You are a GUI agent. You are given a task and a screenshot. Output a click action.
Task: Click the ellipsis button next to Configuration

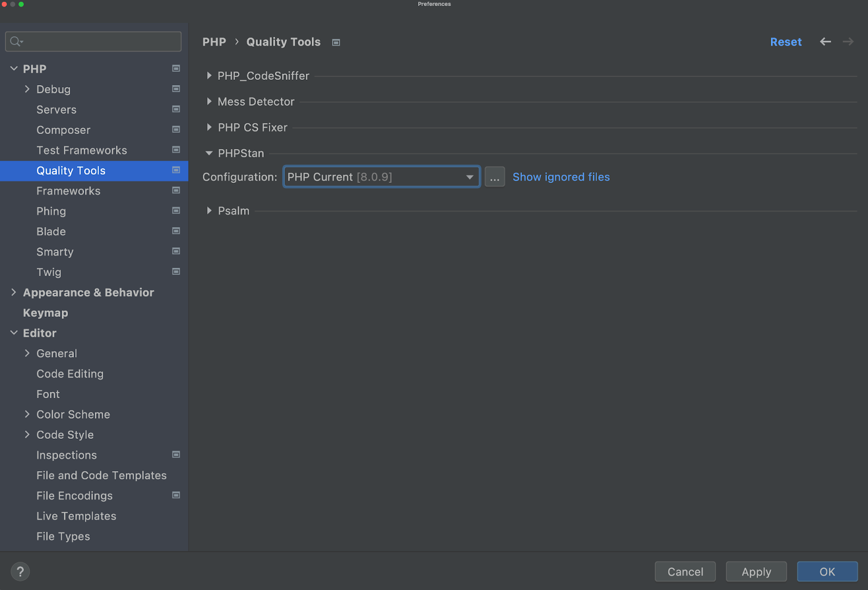coord(495,177)
